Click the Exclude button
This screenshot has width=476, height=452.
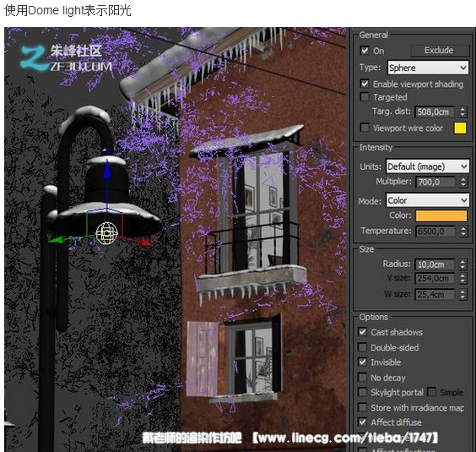(x=439, y=50)
